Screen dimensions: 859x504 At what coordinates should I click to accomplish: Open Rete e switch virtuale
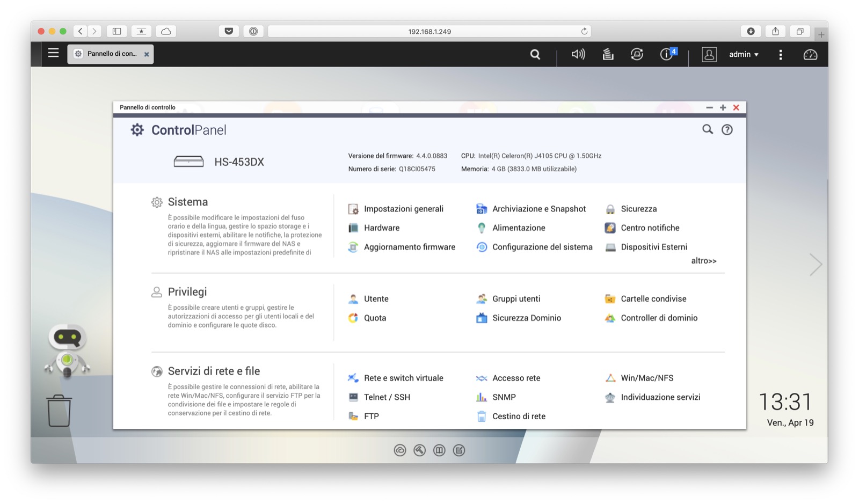point(396,378)
